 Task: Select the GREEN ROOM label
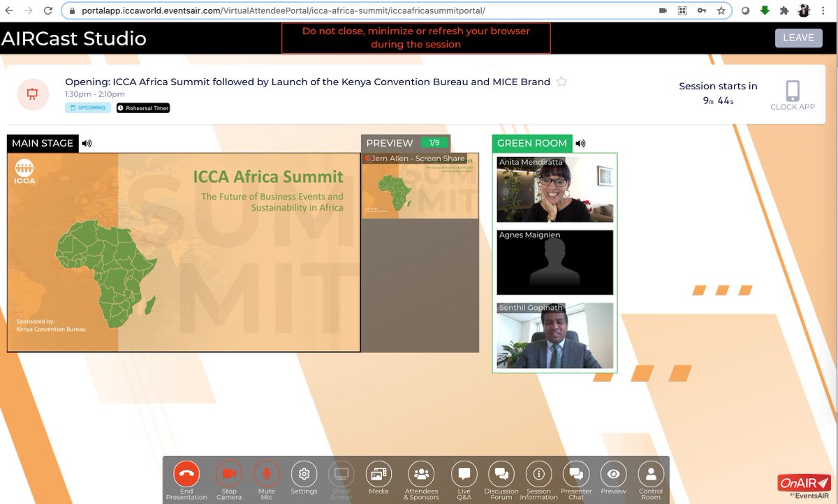pos(532,143)
